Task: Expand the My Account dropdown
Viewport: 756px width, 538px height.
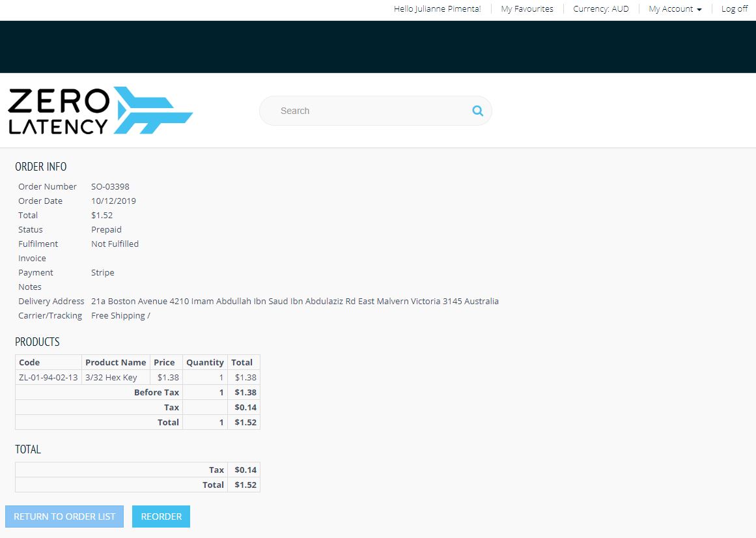Action: pyautogui.click(x=675, y=8)
